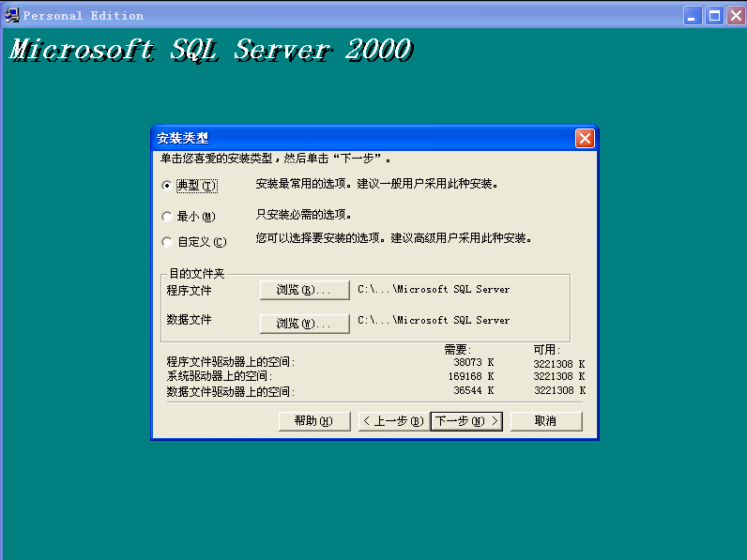The image size is (747, 560).
Task: Close the 安装类型 dialog with the red X
Action: coord(585,139)
